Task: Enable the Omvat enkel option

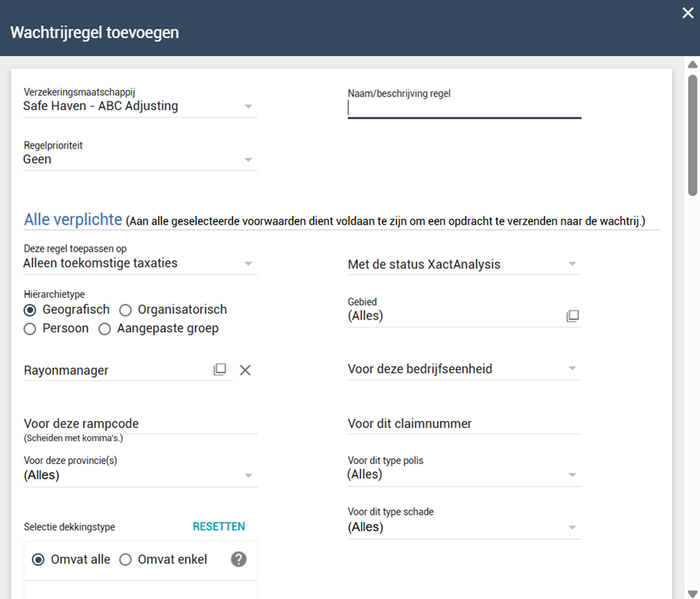Action: point(125,560)
